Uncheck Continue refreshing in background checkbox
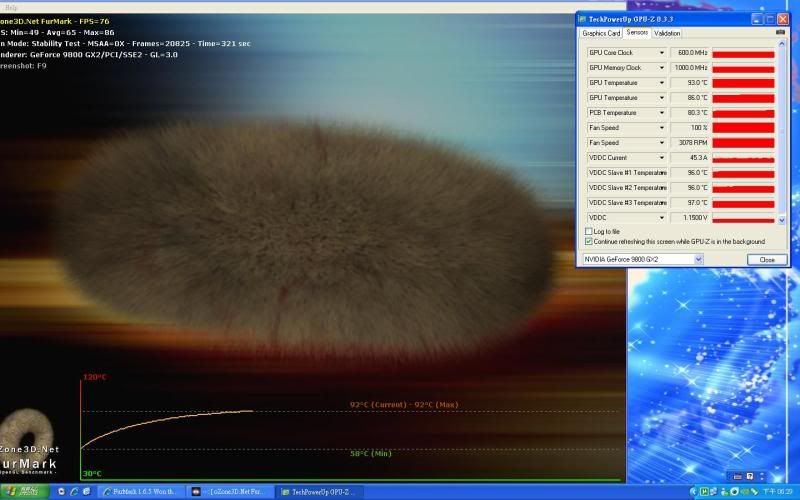Image resolution: width=800 pixels, height=500 pixels. pos(588,241)
